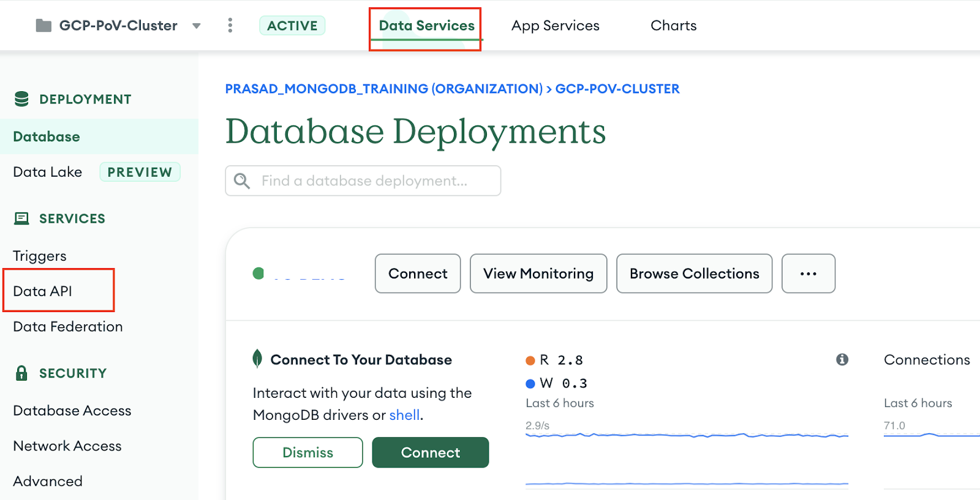Click the green cluster status dot

coord(258,274)
